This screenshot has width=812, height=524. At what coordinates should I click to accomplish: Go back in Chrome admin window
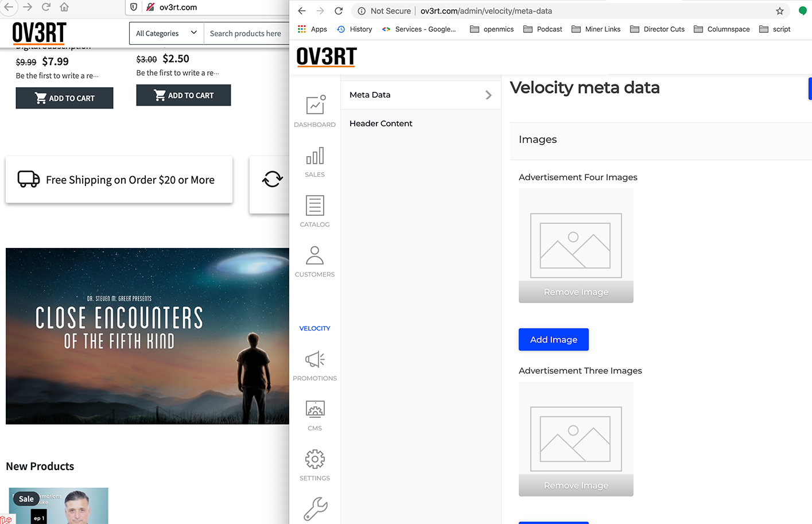pos(302,11)
